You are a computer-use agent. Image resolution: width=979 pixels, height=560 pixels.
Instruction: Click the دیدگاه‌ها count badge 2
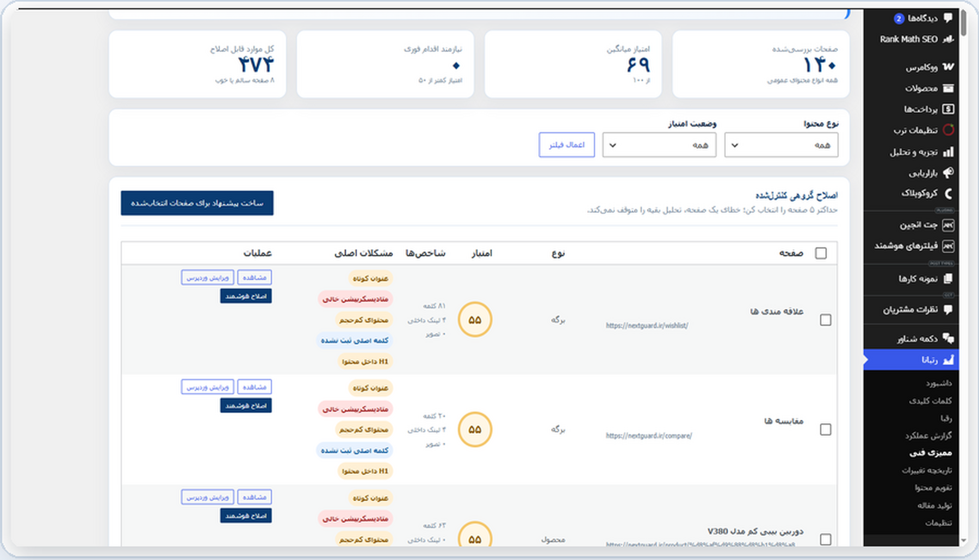click(x=899, y=18)
